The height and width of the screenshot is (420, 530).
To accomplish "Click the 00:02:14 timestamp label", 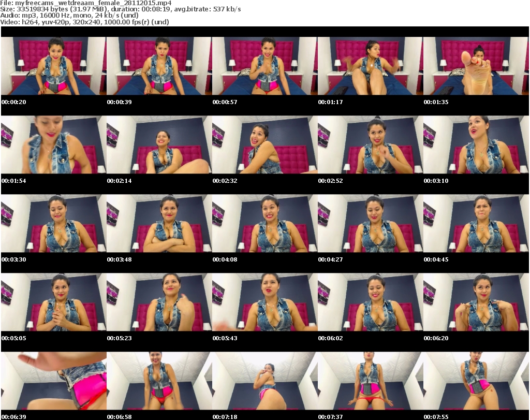I will point(120,181).
